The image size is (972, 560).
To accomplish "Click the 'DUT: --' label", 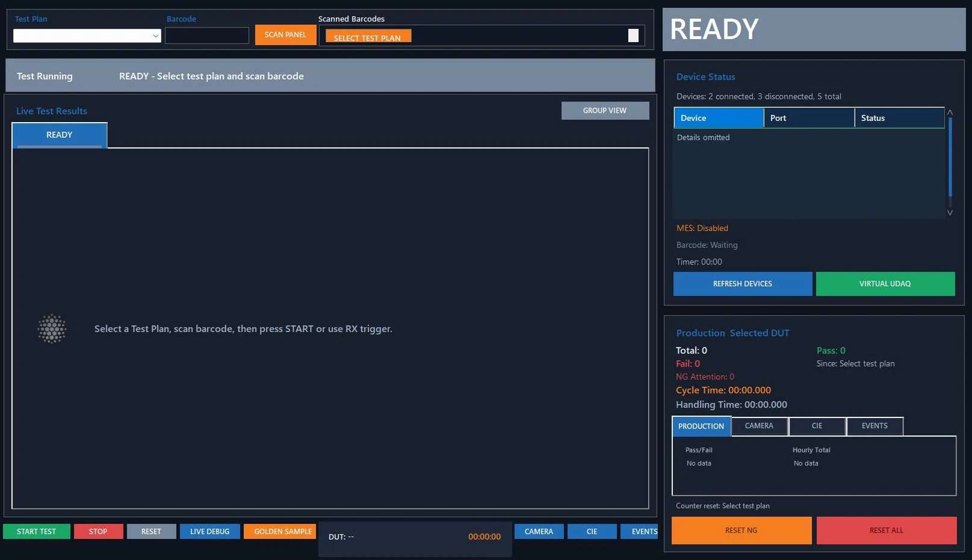I will [x=341, y=537].
